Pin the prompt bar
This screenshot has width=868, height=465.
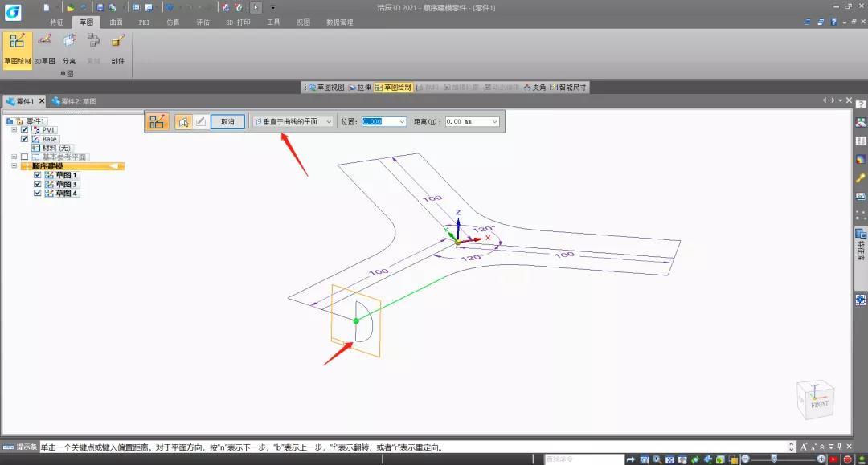840,447
